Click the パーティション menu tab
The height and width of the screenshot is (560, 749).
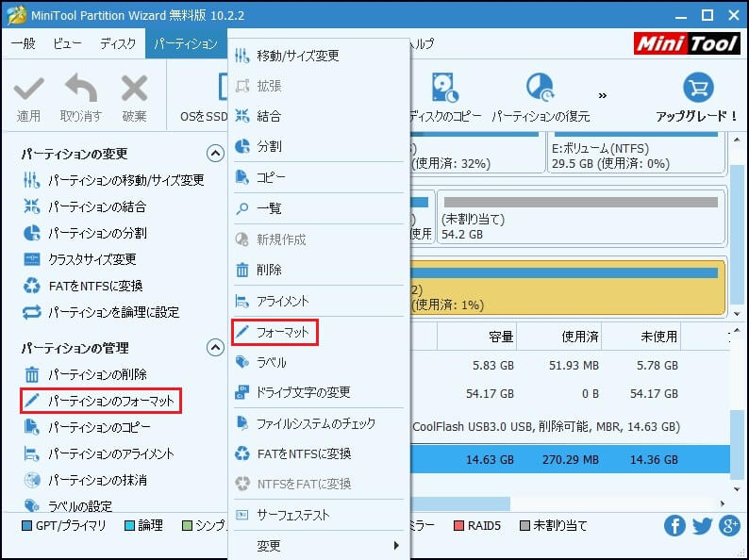186,43
